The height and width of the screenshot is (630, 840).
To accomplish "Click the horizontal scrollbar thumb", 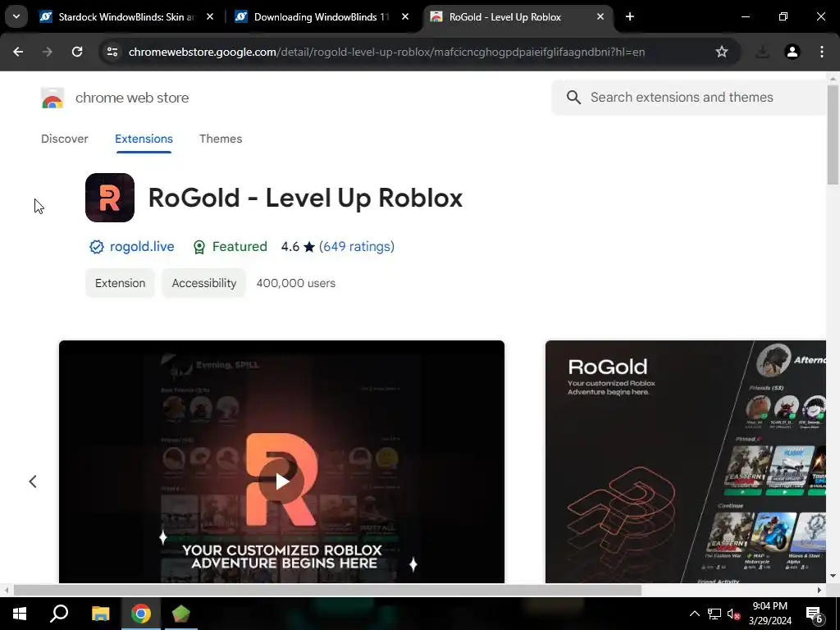I will pyautogui.click(x=327, y=590).
